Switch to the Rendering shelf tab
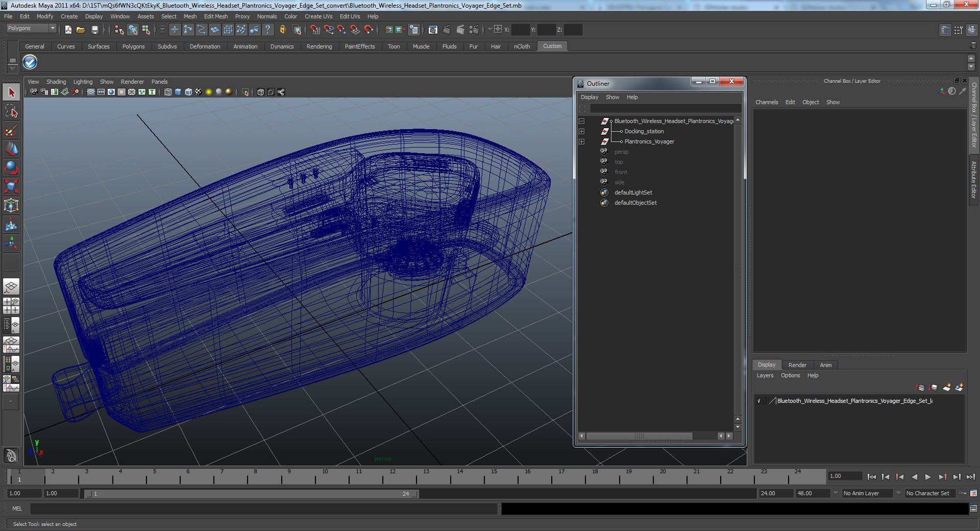Screen dimensions: 980x531 (x=319, y=46)
